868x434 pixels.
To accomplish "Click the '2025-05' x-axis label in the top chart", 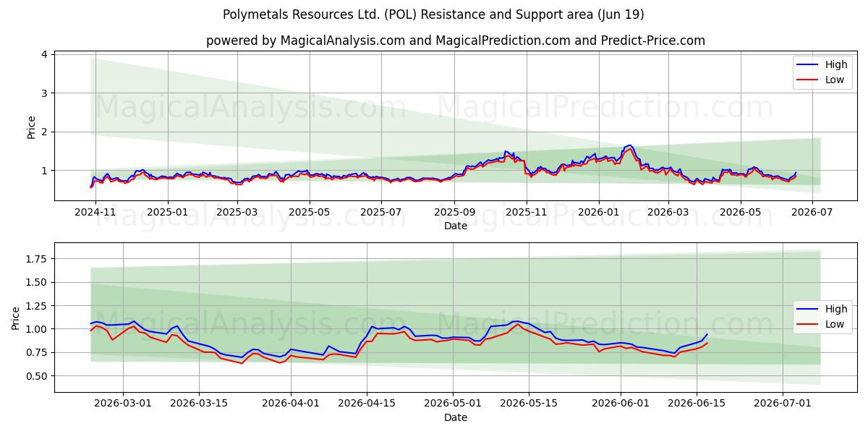I will [310, 212].
